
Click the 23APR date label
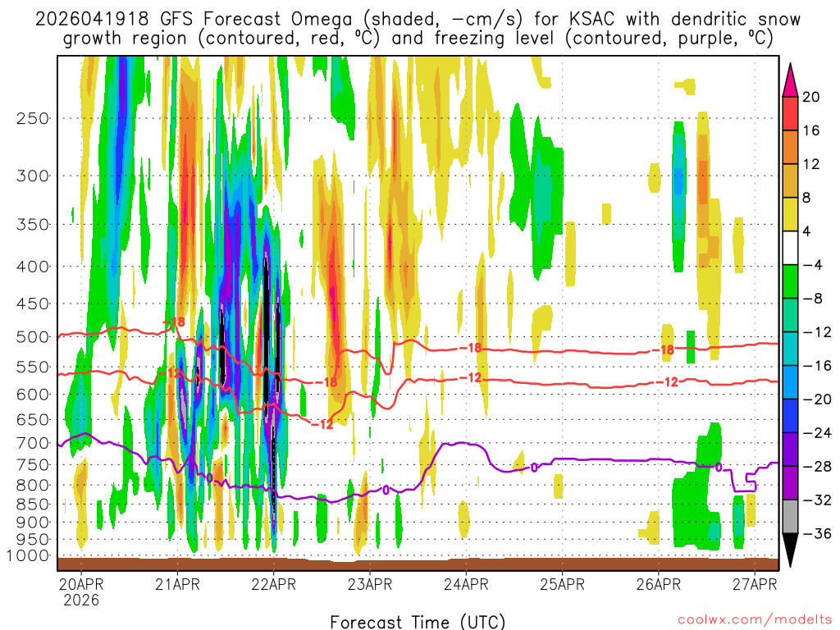click(370, 584)
